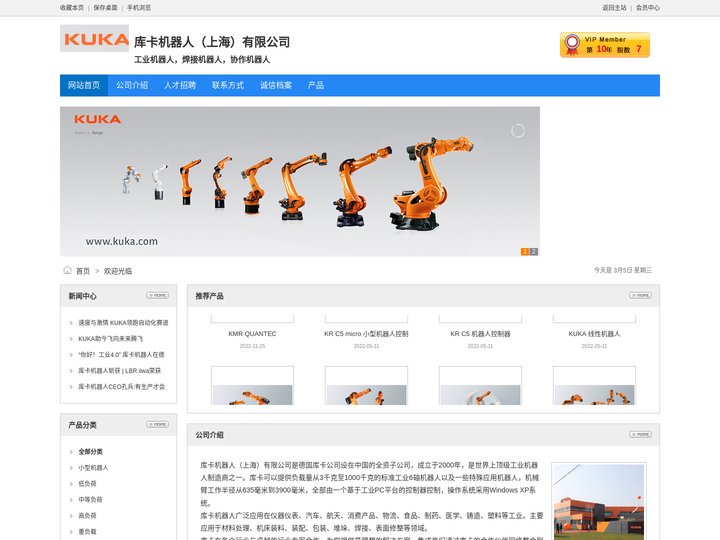Viewport: 720px width, 540px height.
Task: Click 首页 breadcrumb link
Action: pos(83,271)
